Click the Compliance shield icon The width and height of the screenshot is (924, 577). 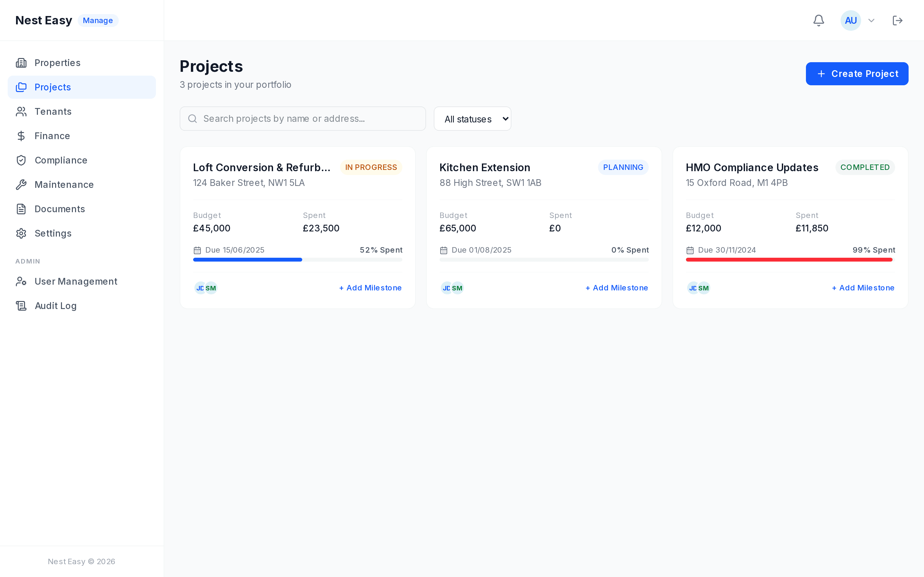[21, 160]
